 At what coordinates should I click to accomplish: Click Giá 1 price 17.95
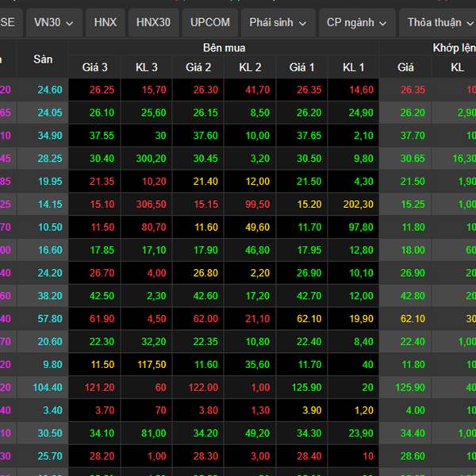point(309,250)
